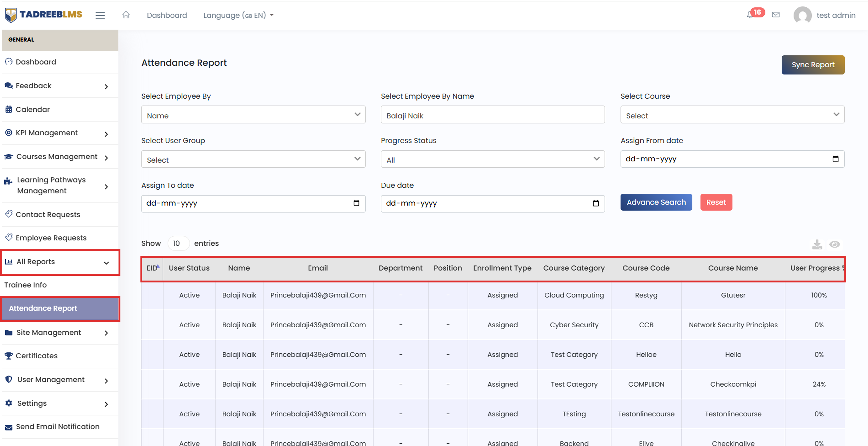Sort by Course Category column header

pyautogui.click(x=574, y=268)
